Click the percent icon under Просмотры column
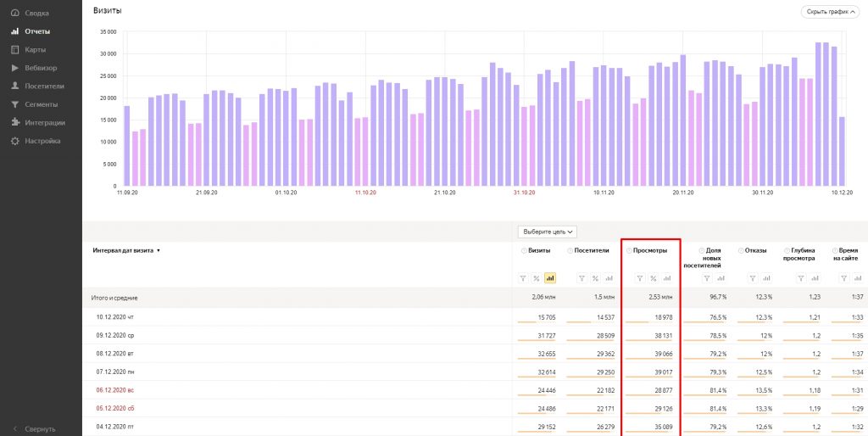The width and height of the screenshot is (868, 436). pyautogui.click(x=653, y=278)
